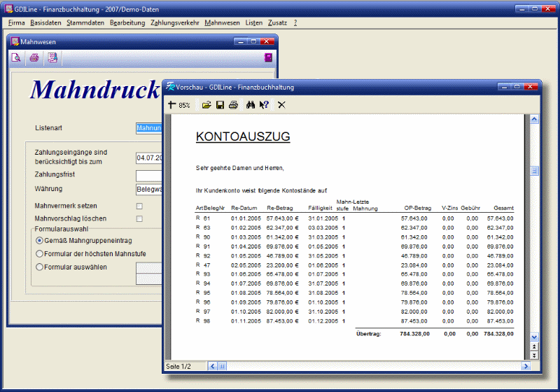The height and width of the screenshot is (392, 560).
Task: Select Formular der höchsten Mahnstufe option
Action: pos(39,253)
